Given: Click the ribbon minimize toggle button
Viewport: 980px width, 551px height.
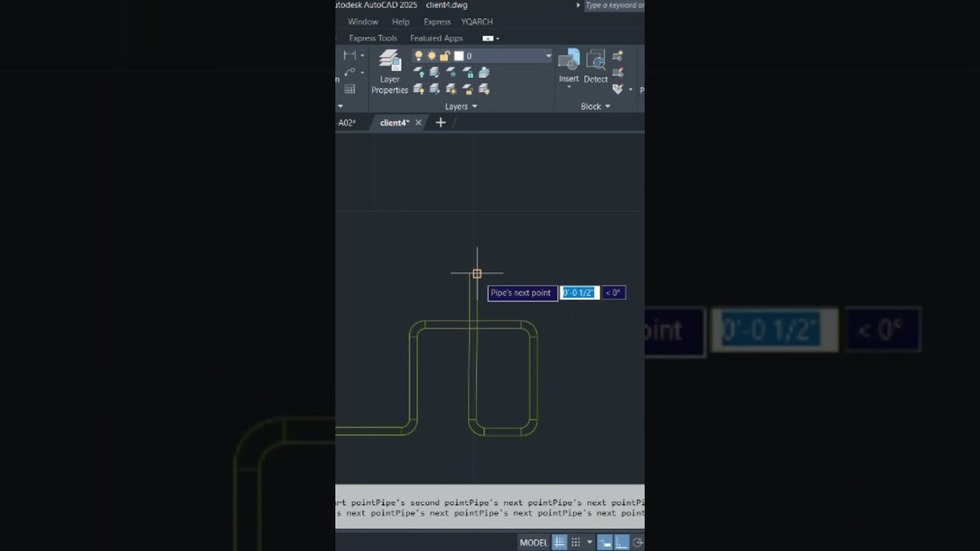Looking at the screenshot, I should pyautogui.click(x=488, y=38).
